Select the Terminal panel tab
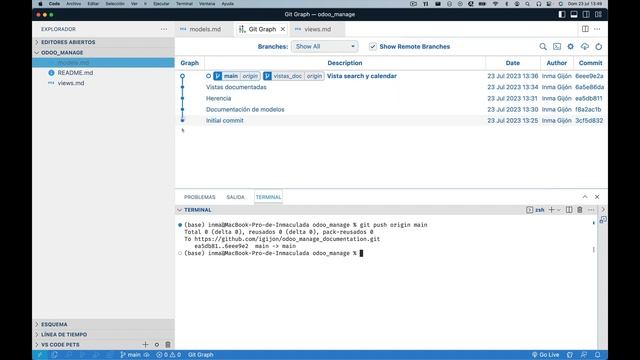 [x=268, y=197]
